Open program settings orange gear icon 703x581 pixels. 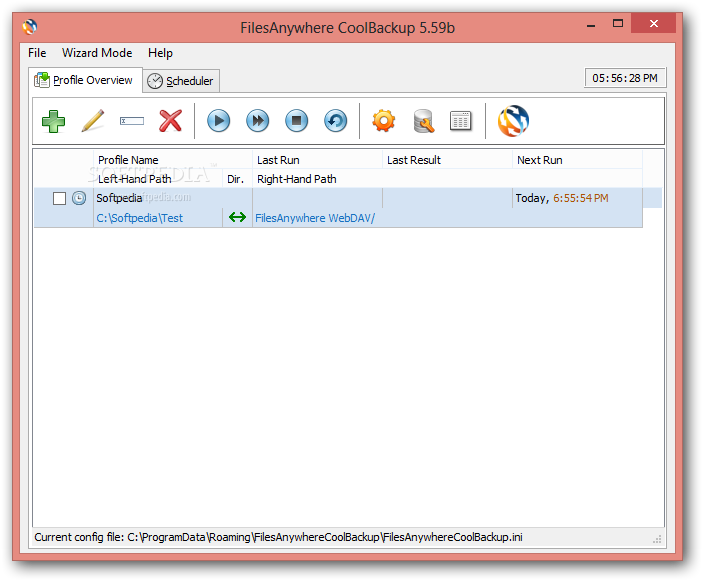point(384,121)
